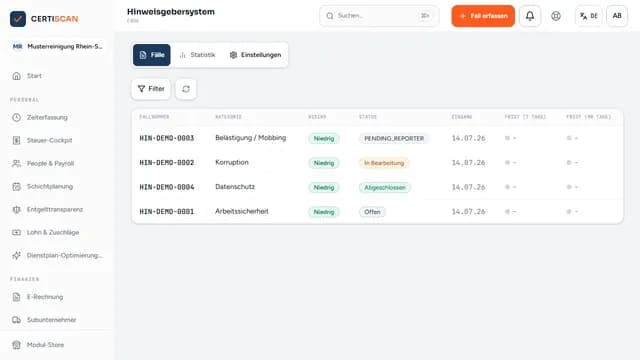Screen dimensions: 640x360
Task: Sort by Eingang column header
Action: click(x=462, y=117)
